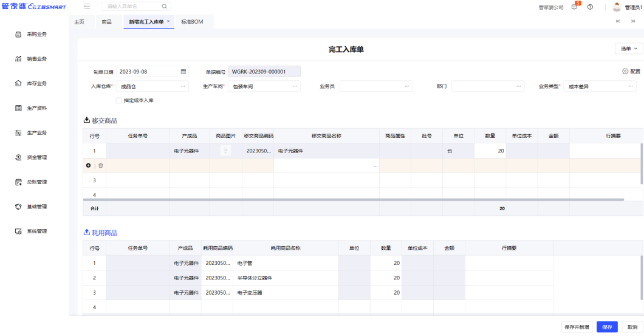Click the add row plus icon
The image size is (644, 336).
pyautogui.click(x=89, y=165)
